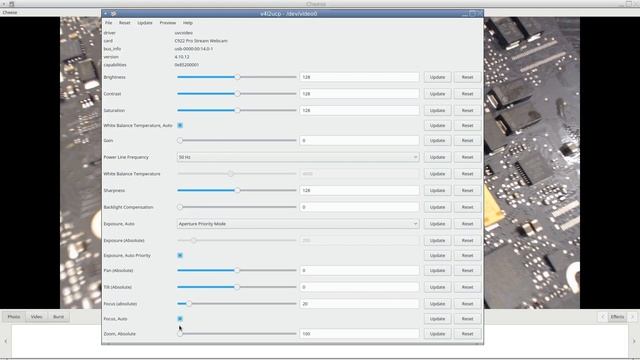This screenshot has width=640, height=360.
Task: Expand the Exposure, Auto mode dropdown
Action: point(298,224)
